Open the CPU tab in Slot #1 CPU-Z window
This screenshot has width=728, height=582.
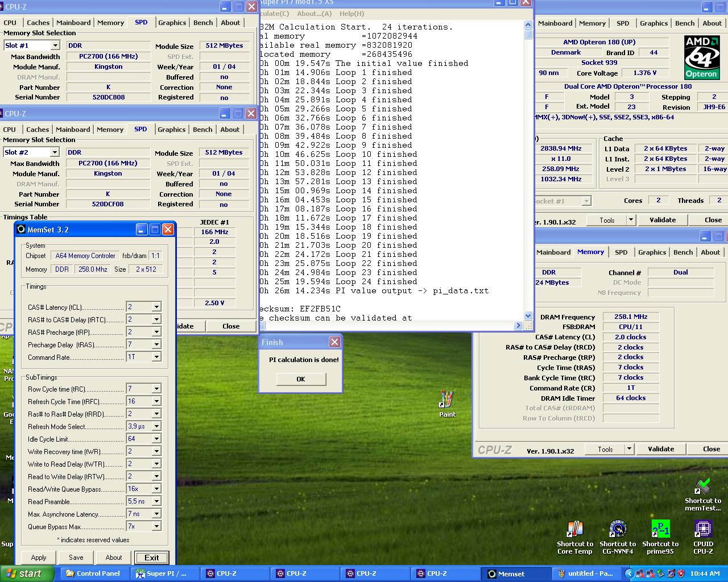pyautogui.click(x=10, y=23)
